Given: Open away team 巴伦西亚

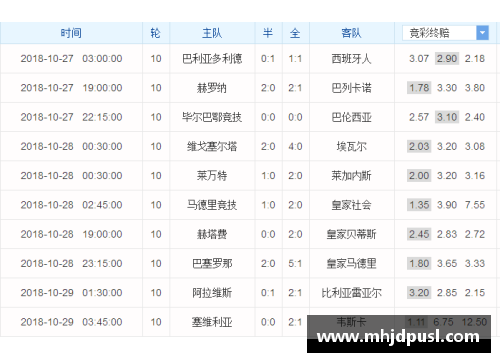Looking at the screenshot, I should click(x=351, y=117).
